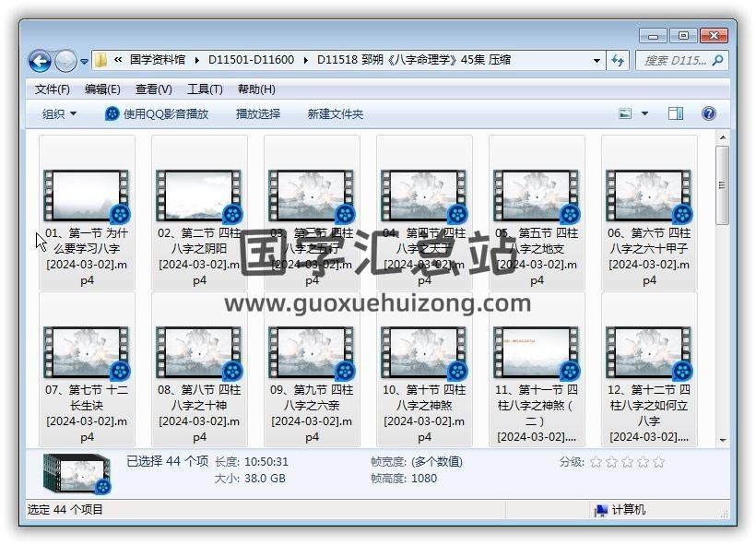Click the QQ Player icon in toolbar
This screenshot has width=756, height=545.
point(112,113)
